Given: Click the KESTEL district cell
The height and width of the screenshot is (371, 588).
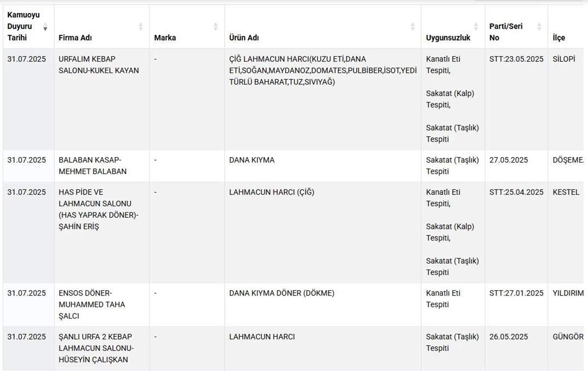Looking at the screenshot, I should click(565, 192).
